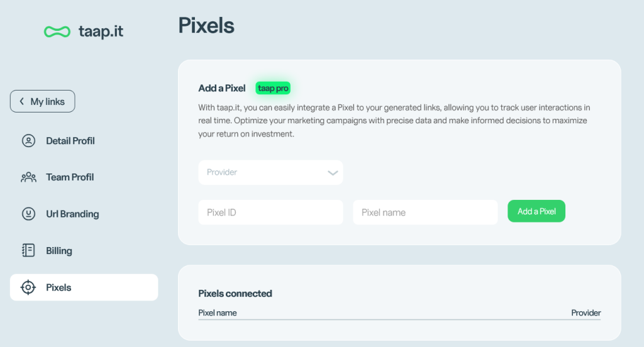Click the Provider column header in Pixels connected
Screen dimensions: 644x347
pos(586,312)
